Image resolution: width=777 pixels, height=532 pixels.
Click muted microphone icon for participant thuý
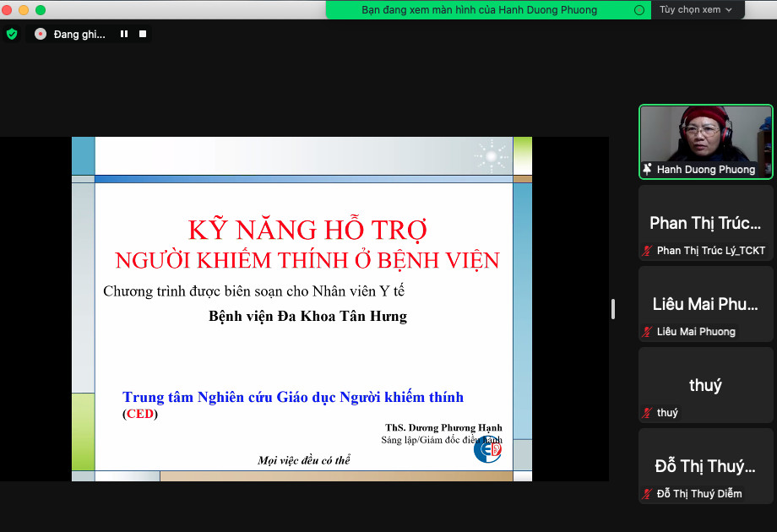point(648,413)
